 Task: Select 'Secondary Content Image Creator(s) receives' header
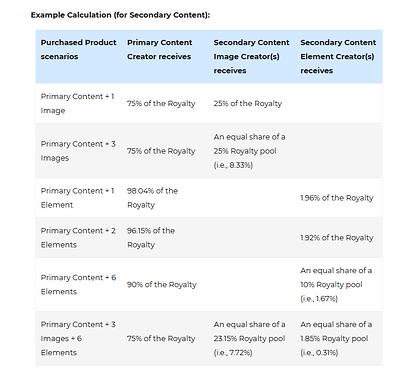(x=251, y=56)
